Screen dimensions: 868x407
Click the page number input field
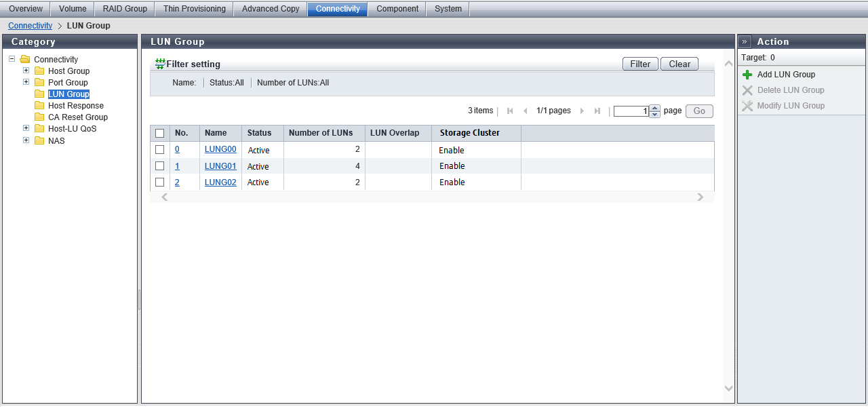[x=631, y=111]
